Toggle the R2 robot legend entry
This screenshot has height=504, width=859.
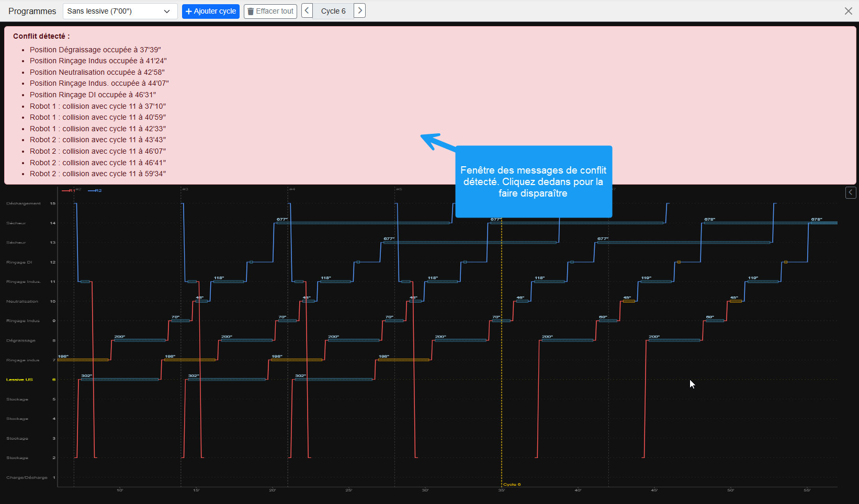point(95,191)
